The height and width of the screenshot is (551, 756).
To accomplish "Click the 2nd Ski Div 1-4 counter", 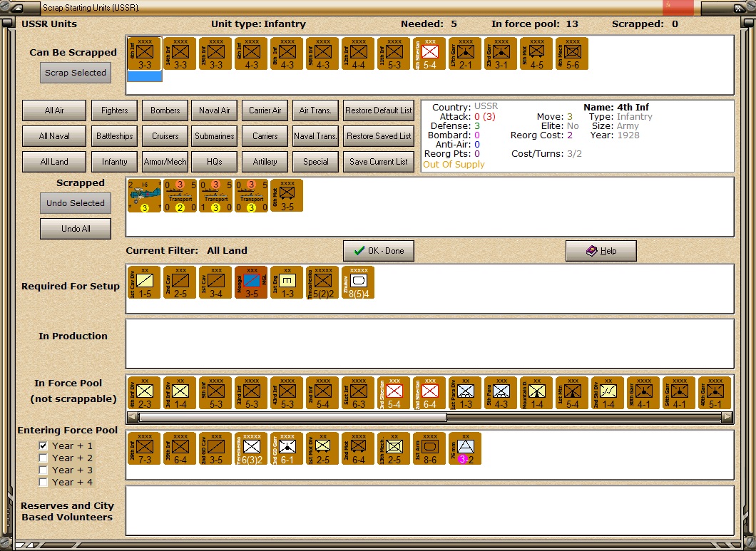I will coord(608,393).
